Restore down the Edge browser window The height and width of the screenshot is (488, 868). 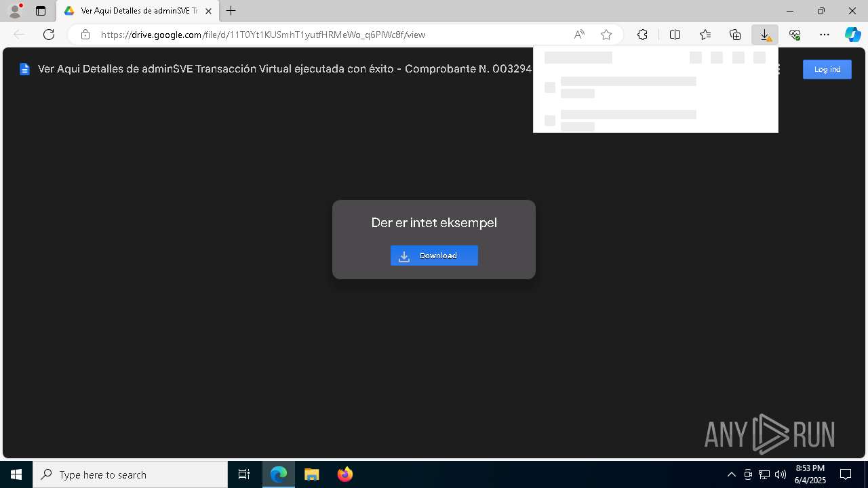click(x=821, y=11)
